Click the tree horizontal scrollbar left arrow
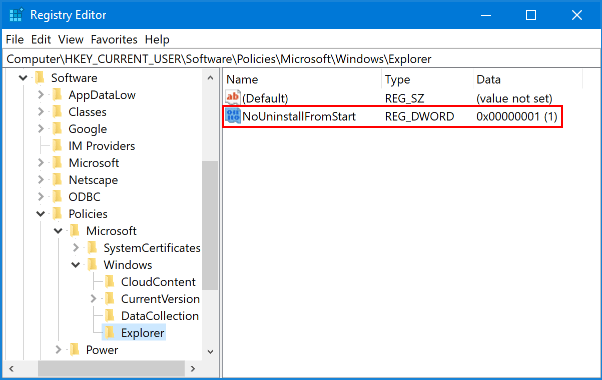This screenshot has width=602, height=380. point(12,369)
